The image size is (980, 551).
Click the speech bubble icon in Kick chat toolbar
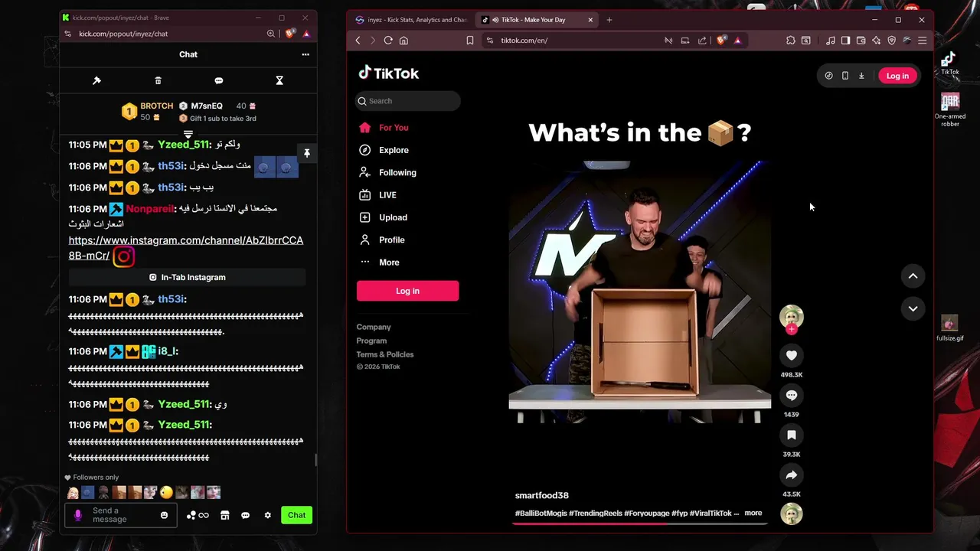point(219,80)
